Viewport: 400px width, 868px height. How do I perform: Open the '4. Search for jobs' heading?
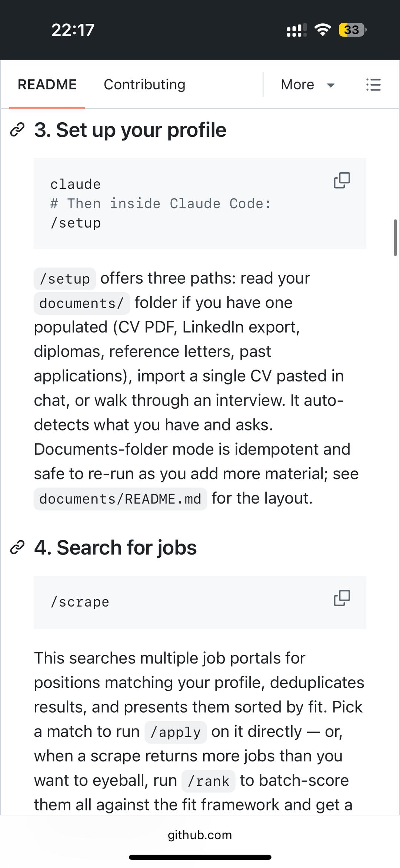115,548
